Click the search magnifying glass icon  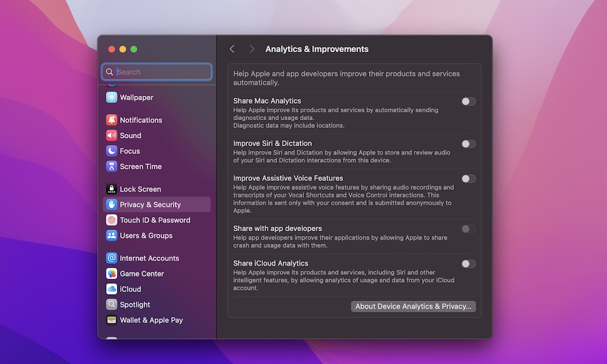point(109,72)
